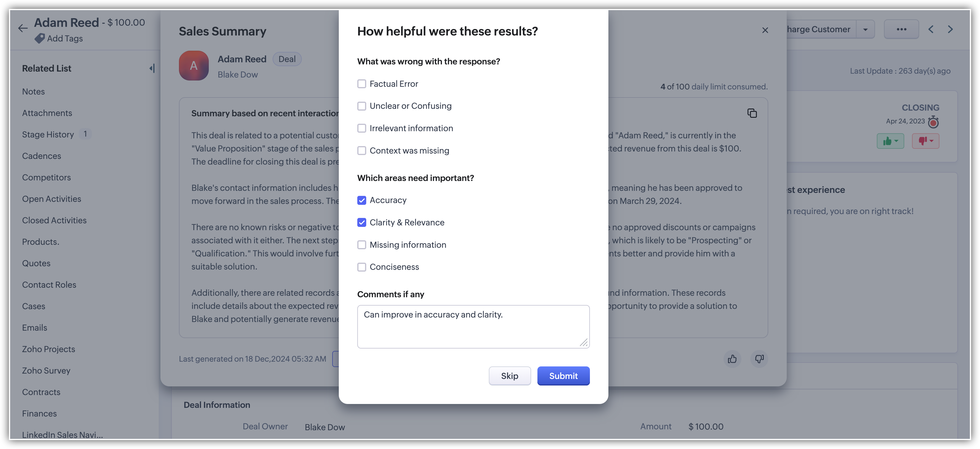The width and height of the screenshot is (980, 449).
Task: Check the Factual Error checkbox
Action: click(361, 84)
